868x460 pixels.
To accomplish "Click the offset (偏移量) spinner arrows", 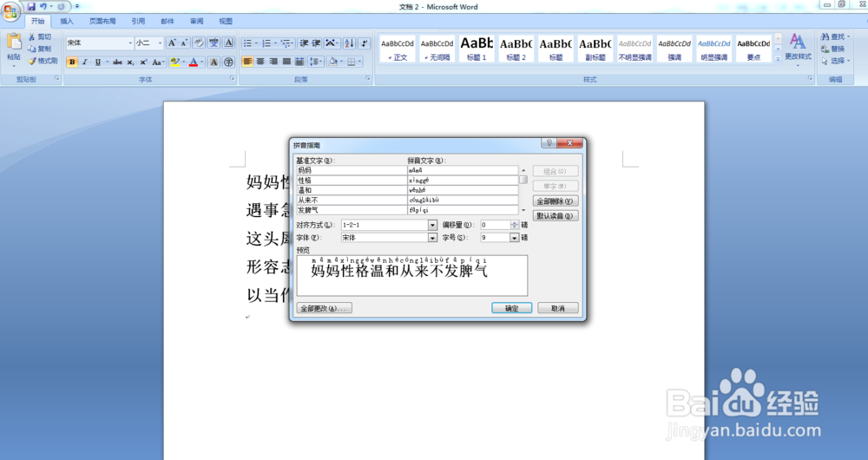I will (515, 225).
